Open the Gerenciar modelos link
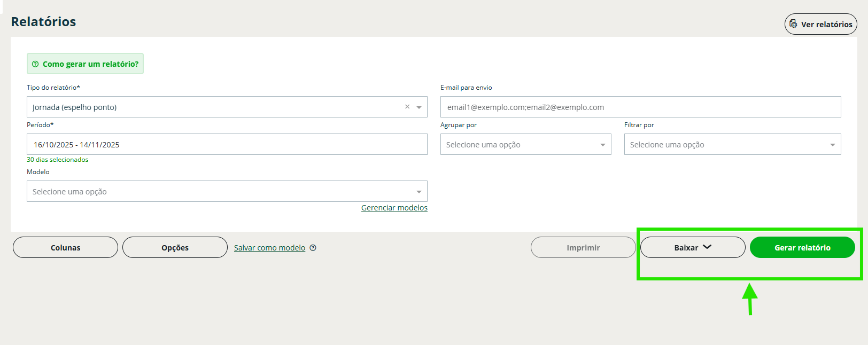Viewport: 868px width, 345px height. pyautogui.click(x=394, y=208)
